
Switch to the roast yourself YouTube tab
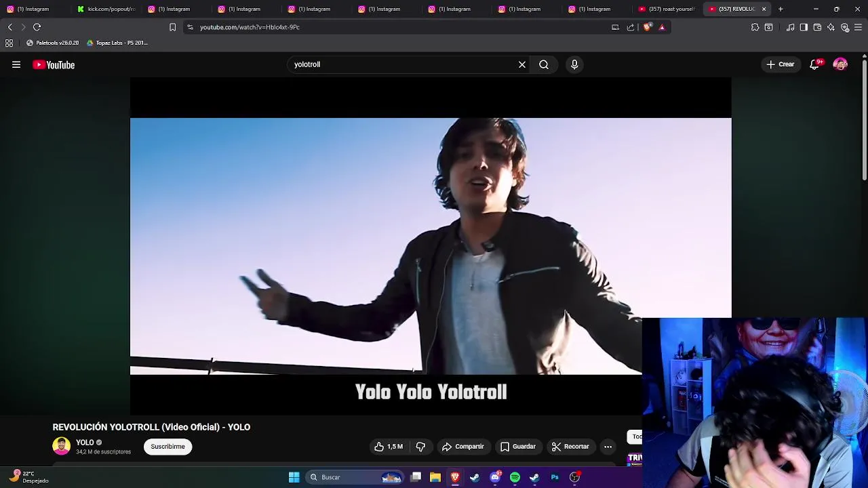pyautogui.click(x=667, y=9)
